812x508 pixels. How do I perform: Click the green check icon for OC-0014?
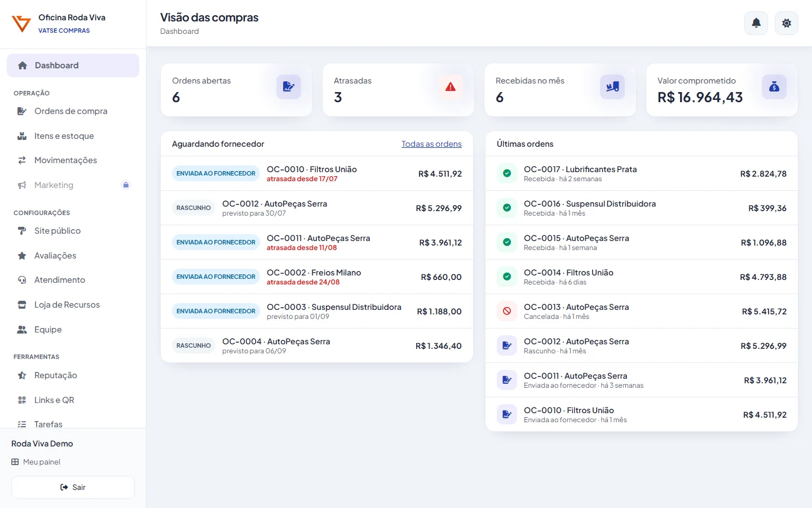[x=507, y=277]
